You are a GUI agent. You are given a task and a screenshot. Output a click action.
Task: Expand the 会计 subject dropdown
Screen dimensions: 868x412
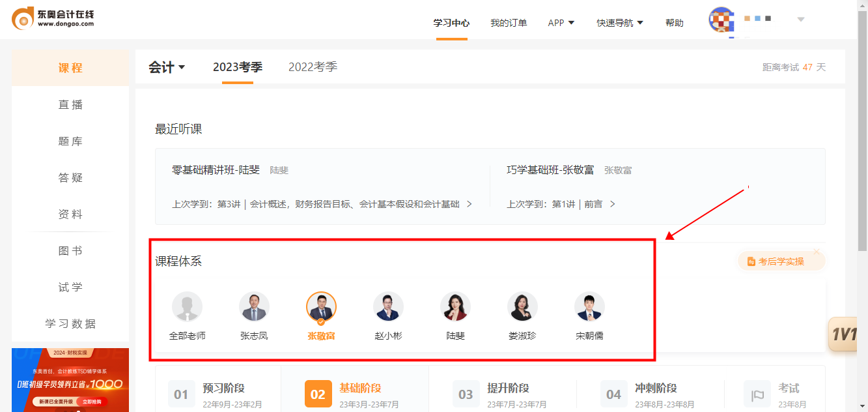(167, 67)
